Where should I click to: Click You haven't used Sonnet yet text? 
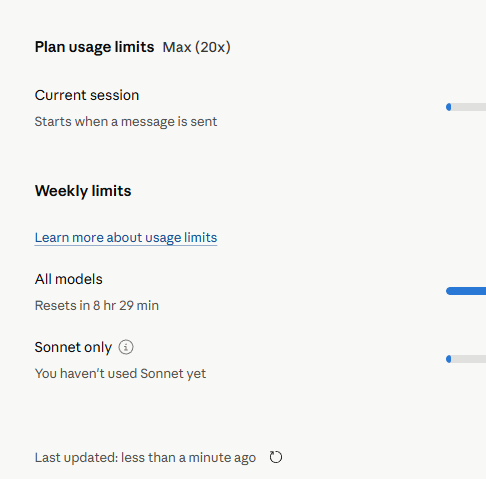(120, 374)
